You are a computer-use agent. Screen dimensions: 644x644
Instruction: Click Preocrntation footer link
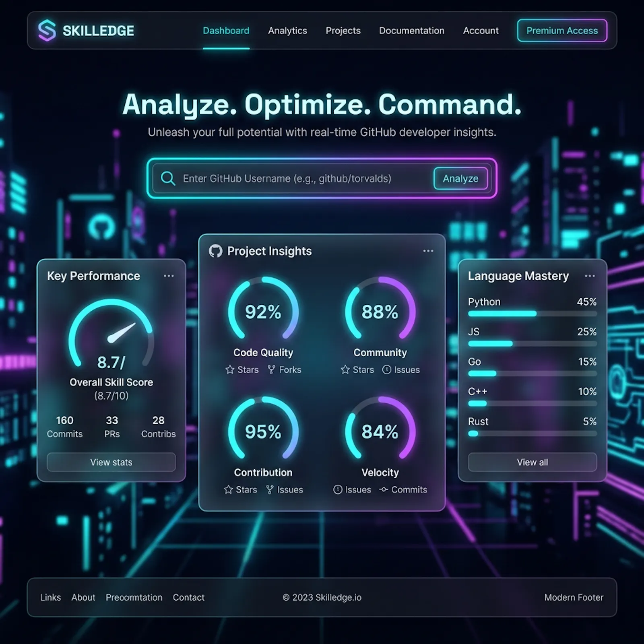coord(134,597)
